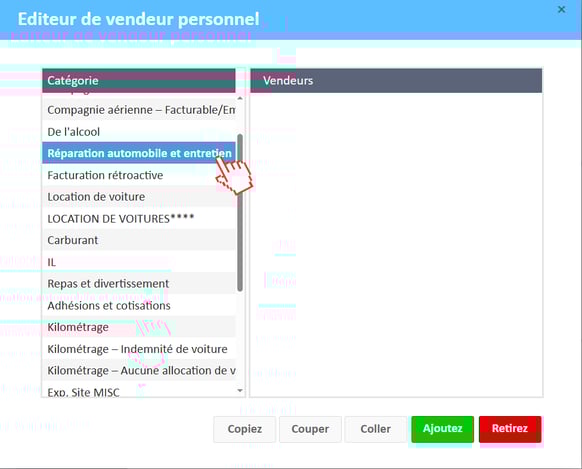Select the 'Carburant' category
The width and height of the screenshot is (582, 469).
[139, 240]
